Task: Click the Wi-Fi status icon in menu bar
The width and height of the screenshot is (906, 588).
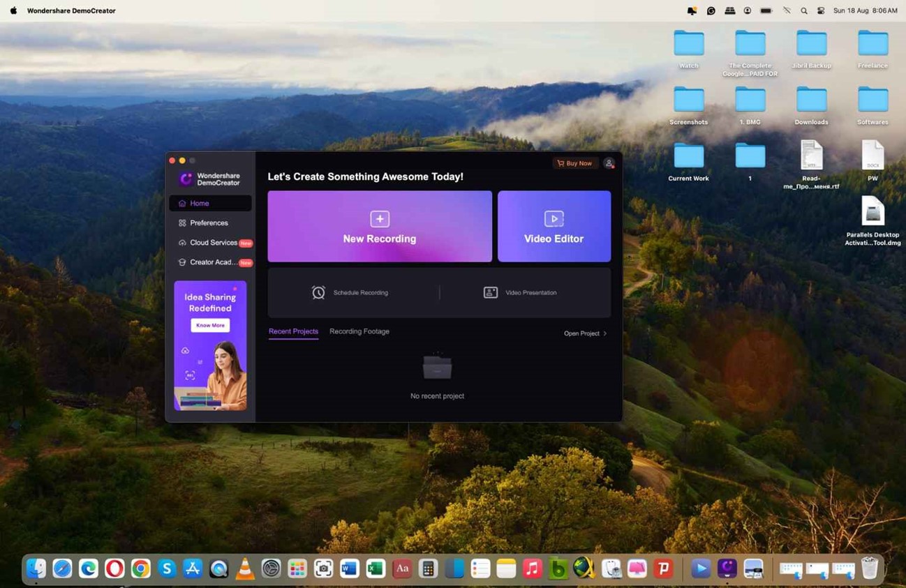Action: 787,11
